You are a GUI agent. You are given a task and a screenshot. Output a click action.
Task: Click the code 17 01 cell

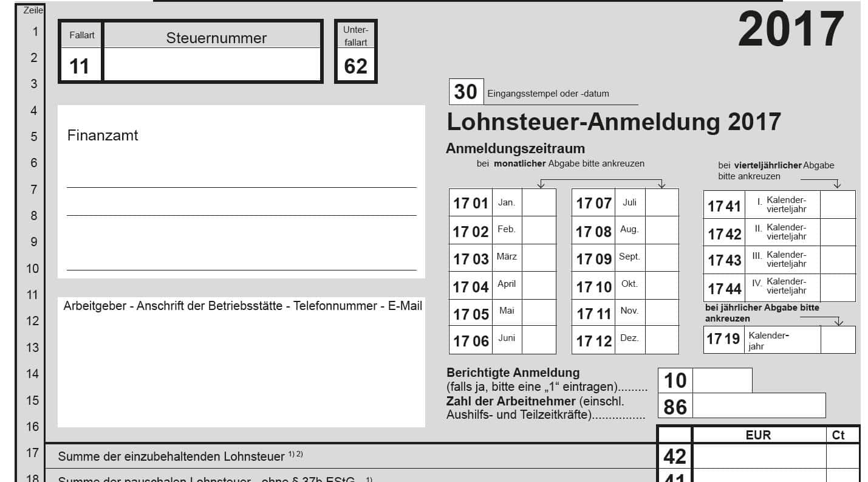click(471, 203)
